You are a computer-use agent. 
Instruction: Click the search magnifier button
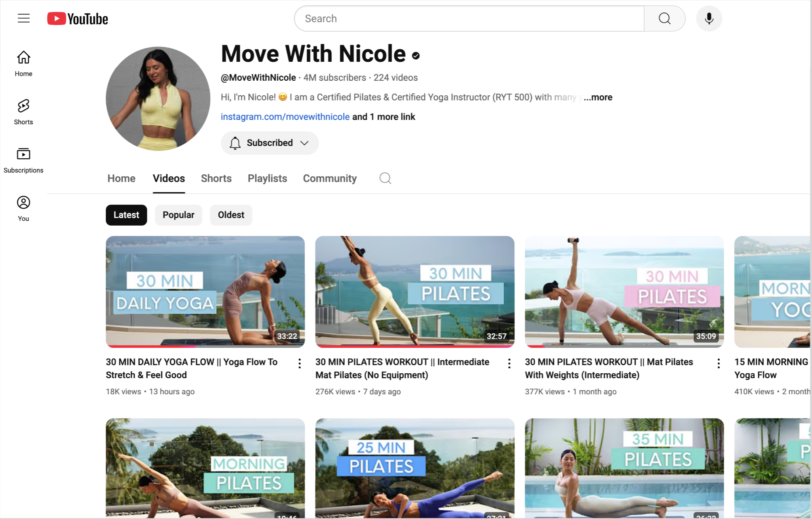664,19
